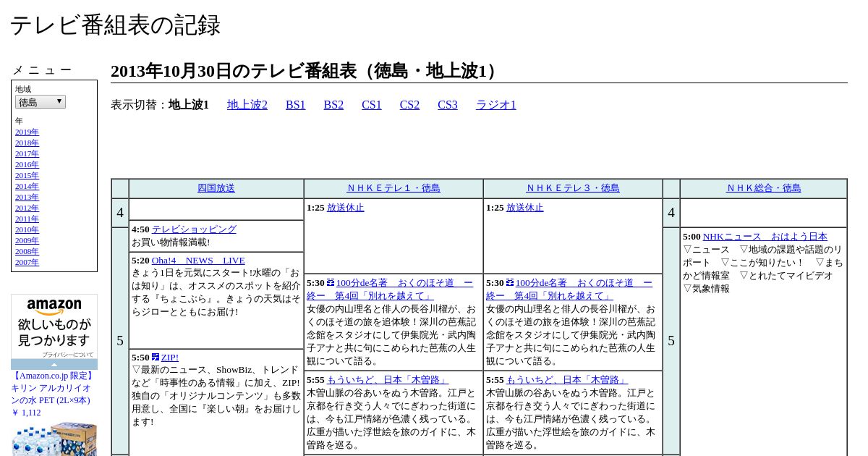Open the ZIP! program link
The image size is (868, 456).
pyautogui.click(x=170, y=357)
